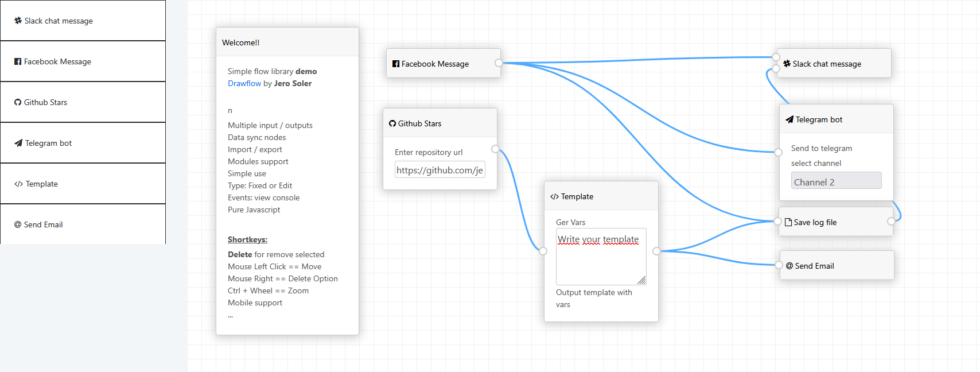
Task: Open the Drawflow link in Welcome node
Action: tap(244, 83)
